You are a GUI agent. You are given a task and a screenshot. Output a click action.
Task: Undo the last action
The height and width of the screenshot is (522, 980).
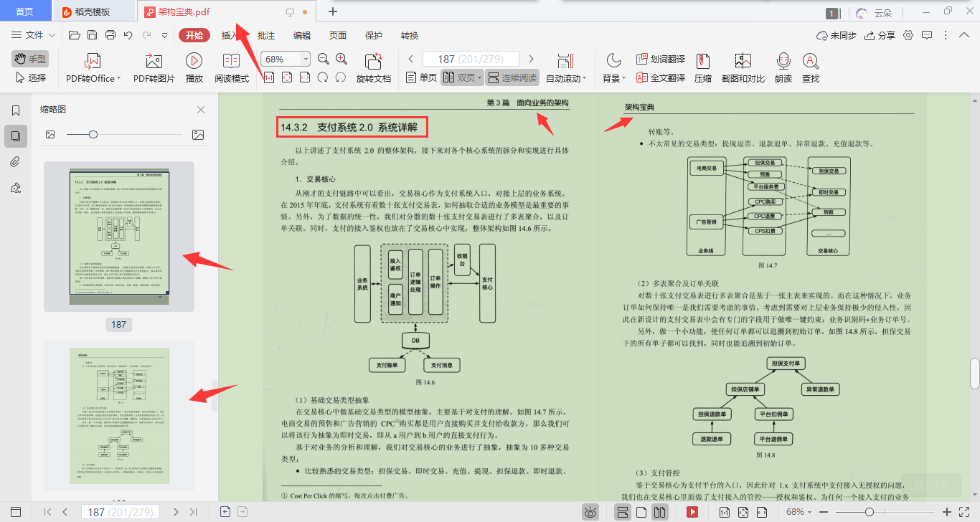[x=128, y=35]
